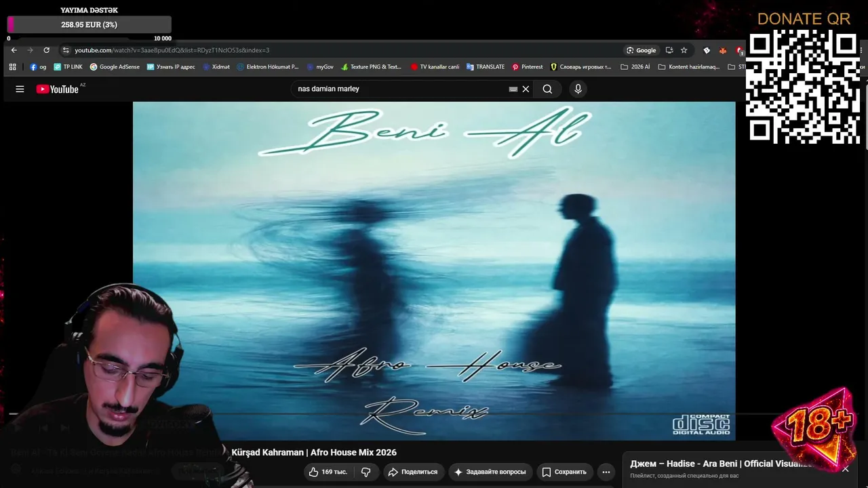868x488 pixels.
Task: Open the Google AdSense bookmark
Action: coord(115,67)
